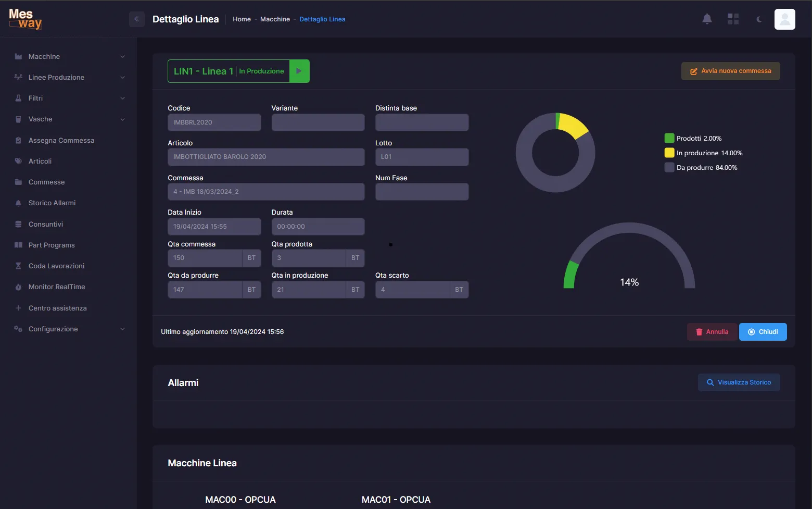The image size is (812, 509).
Task: Click the Data Inizio field
Action: (214, 227)
